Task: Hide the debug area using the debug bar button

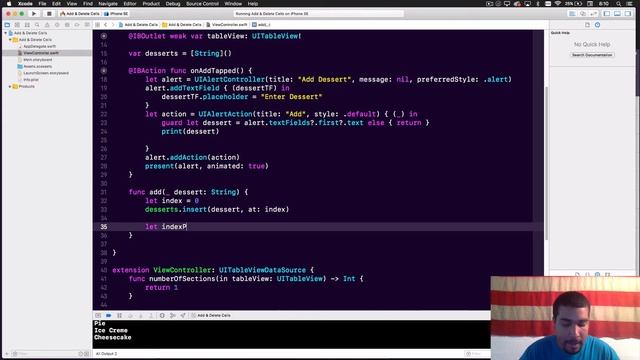Action: tap(98, 316)
